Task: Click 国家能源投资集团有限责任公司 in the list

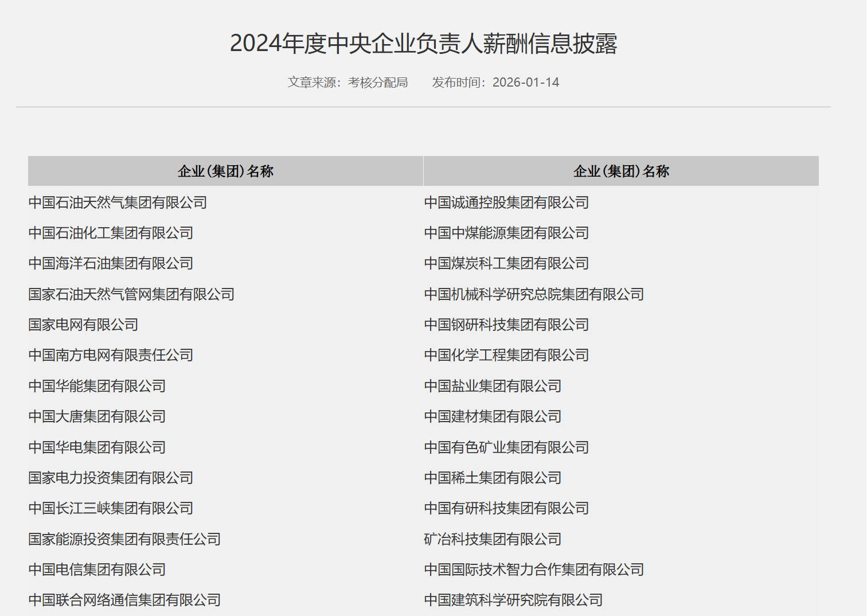Action: click(124, 539)
